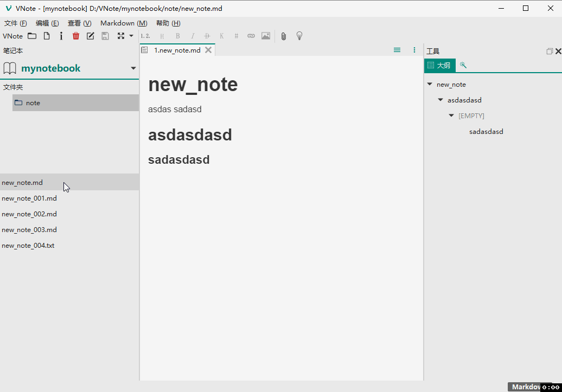562x392 pixels.
Task: Edit the note with the pencil icon
Action: [90, 36]
